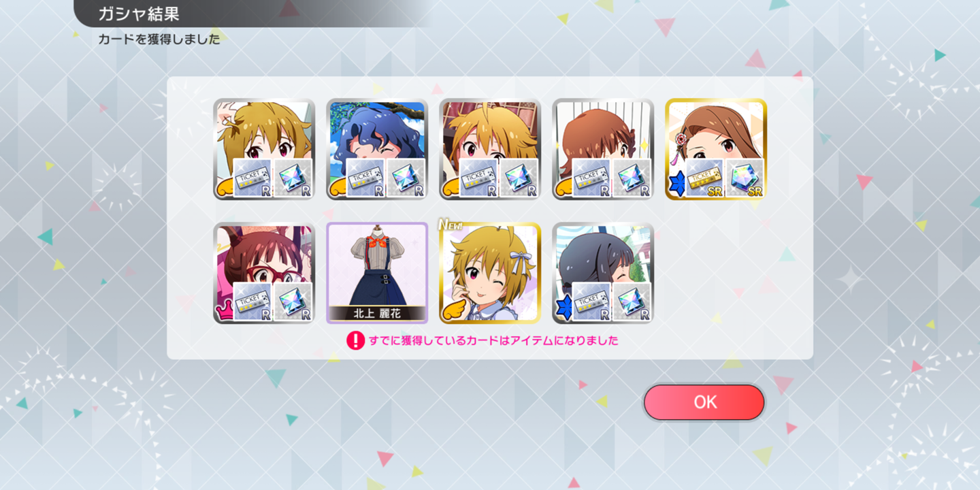Select the NEW winking blonde idol card
This screenshot has width=980, height=490.
(x=490, y=273)
